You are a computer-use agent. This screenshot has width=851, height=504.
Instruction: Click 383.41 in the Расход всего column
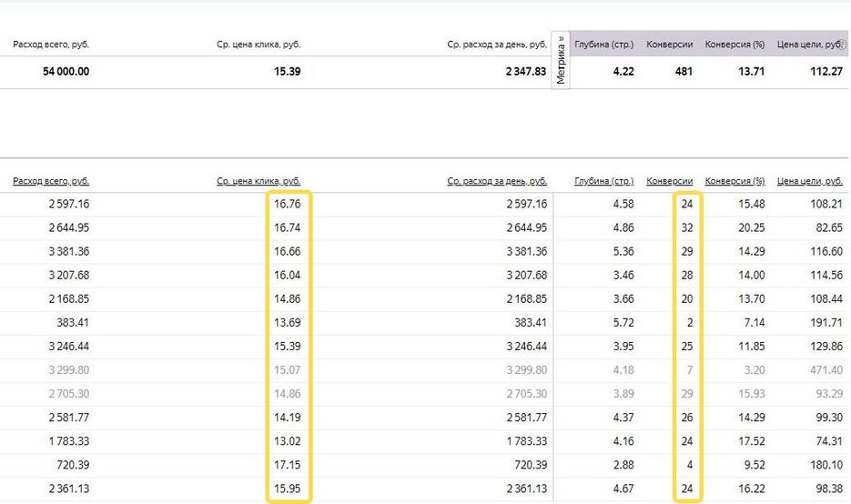pos(73,323)
